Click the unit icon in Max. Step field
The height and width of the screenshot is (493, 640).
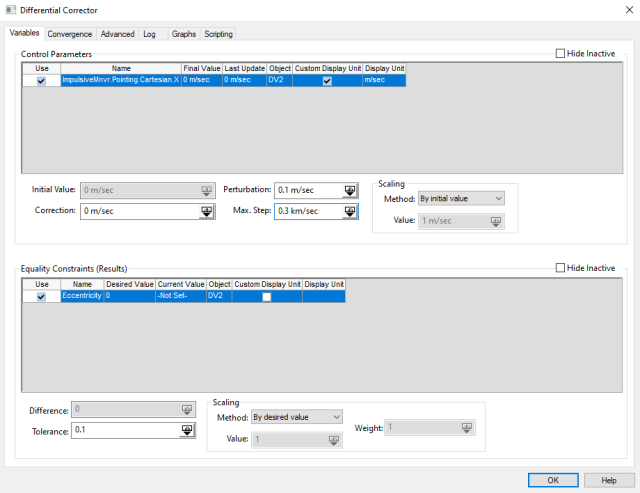(349, 211)
